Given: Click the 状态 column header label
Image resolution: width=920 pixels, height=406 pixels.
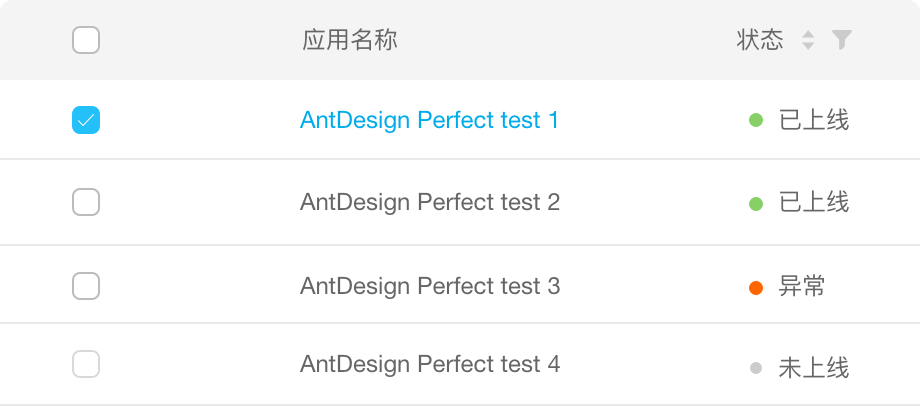Looking at the screenshot, I should [760, 40].
